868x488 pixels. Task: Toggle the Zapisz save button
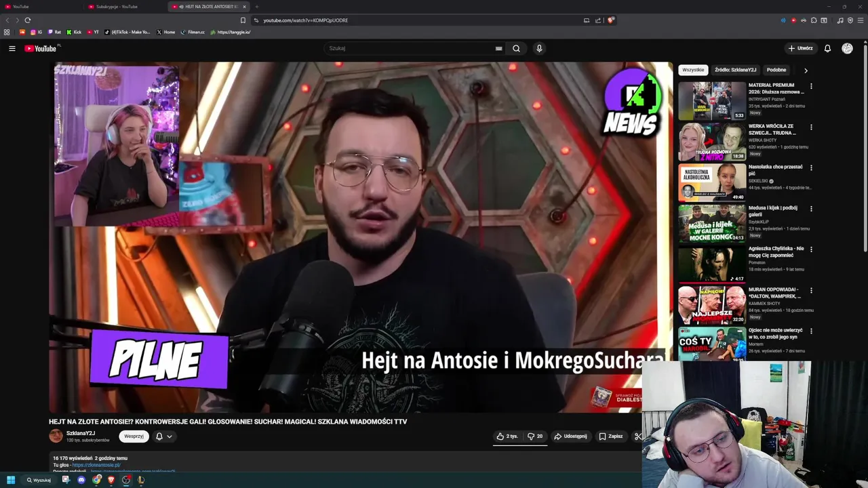click(610, 436)
